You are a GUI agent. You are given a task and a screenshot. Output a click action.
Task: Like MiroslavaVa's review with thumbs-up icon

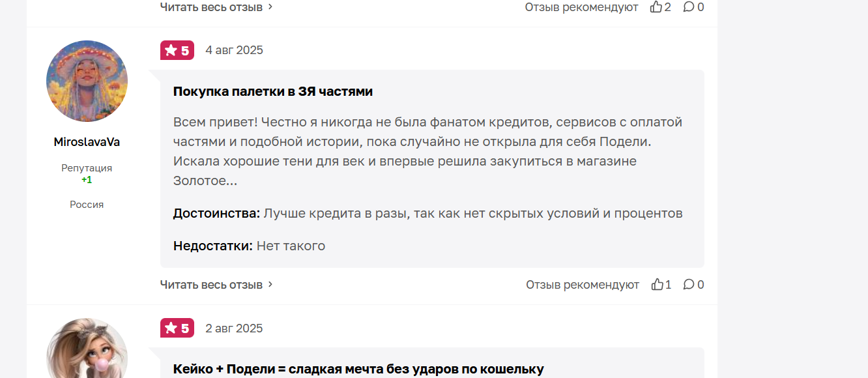pos(657,285)
